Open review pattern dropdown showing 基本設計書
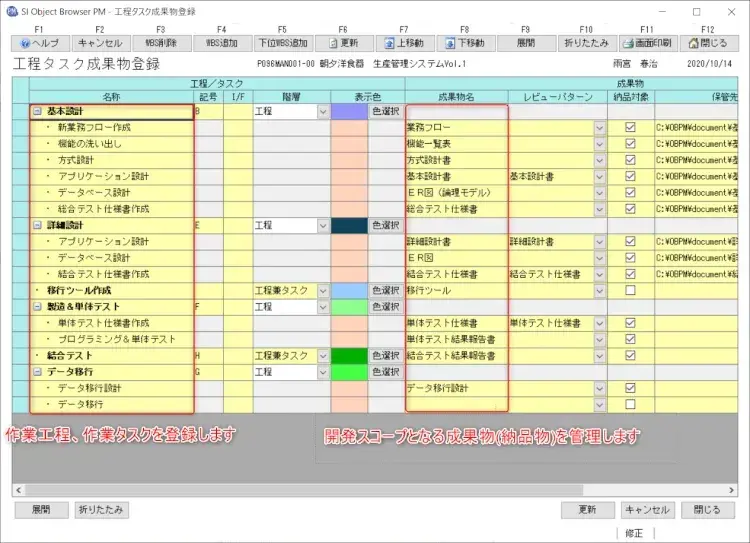The image size is (750, 543). (600, 177)
